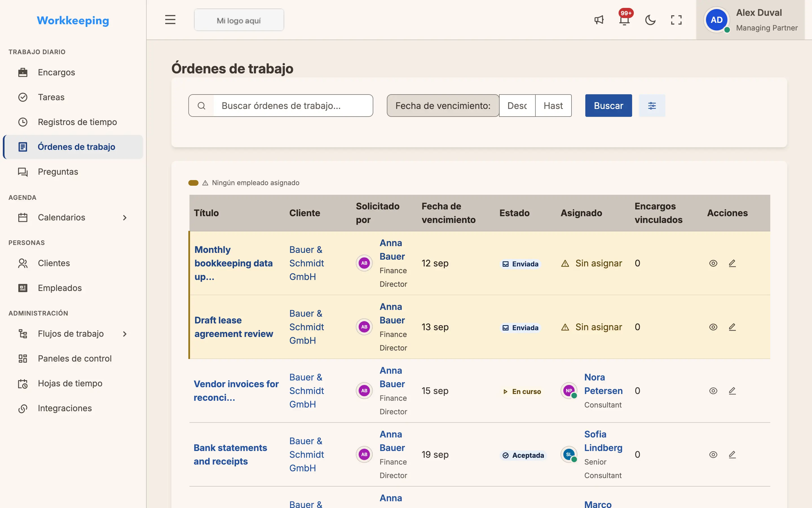Screen dimensions: 812x508
Task: Open the Draft lease agreement review link
Action: 233,327
